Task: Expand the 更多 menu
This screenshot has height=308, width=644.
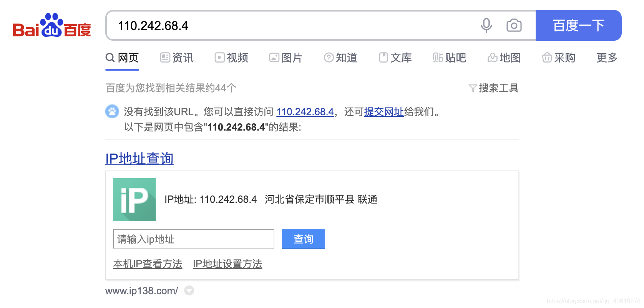Action: pos(607,58)
